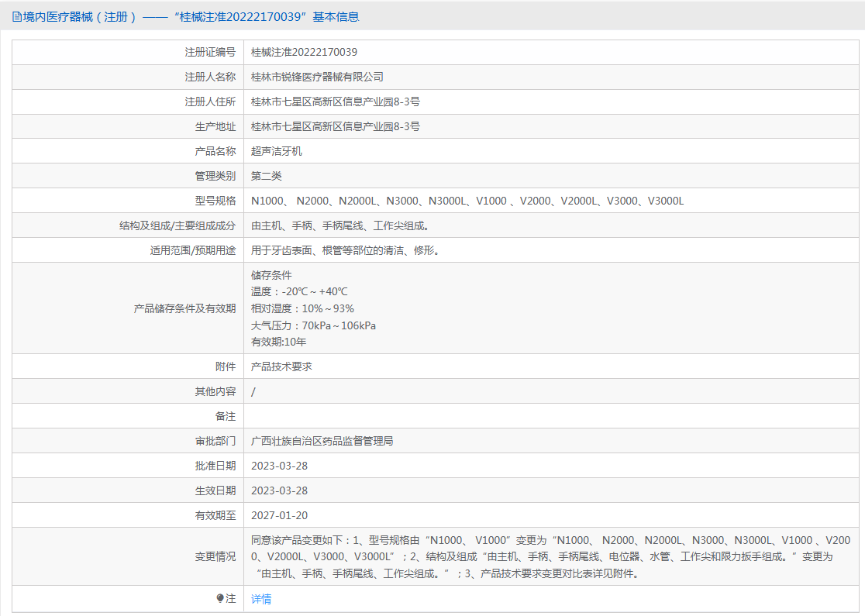865x616 pixels.
Task: Select management class value 第二类
Action: coord(267,176)
